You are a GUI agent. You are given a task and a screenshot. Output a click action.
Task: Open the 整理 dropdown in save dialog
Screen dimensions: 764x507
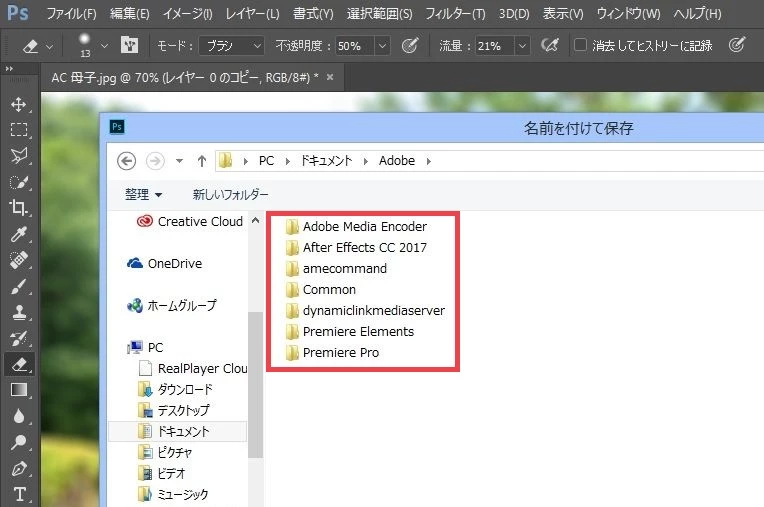(x=143, y=194)
